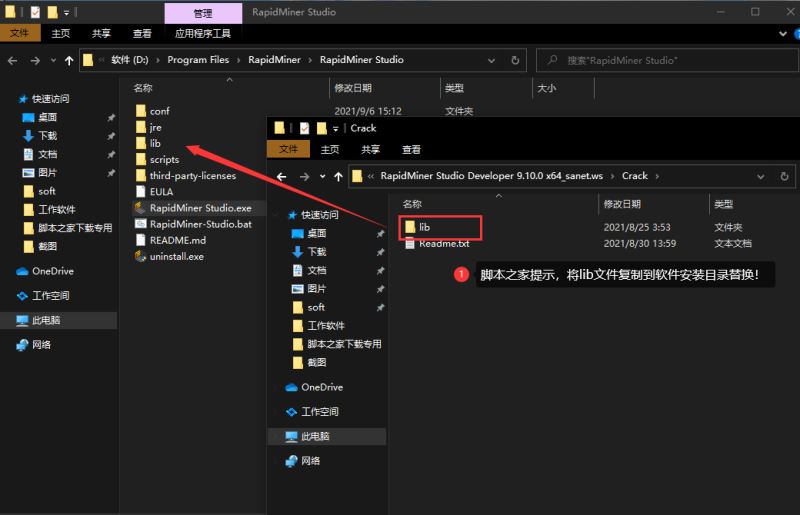This screenshot has height=515, width=800.
Task: Open recent locations dropdown in Crack window
Action: (x=320, y=176)
